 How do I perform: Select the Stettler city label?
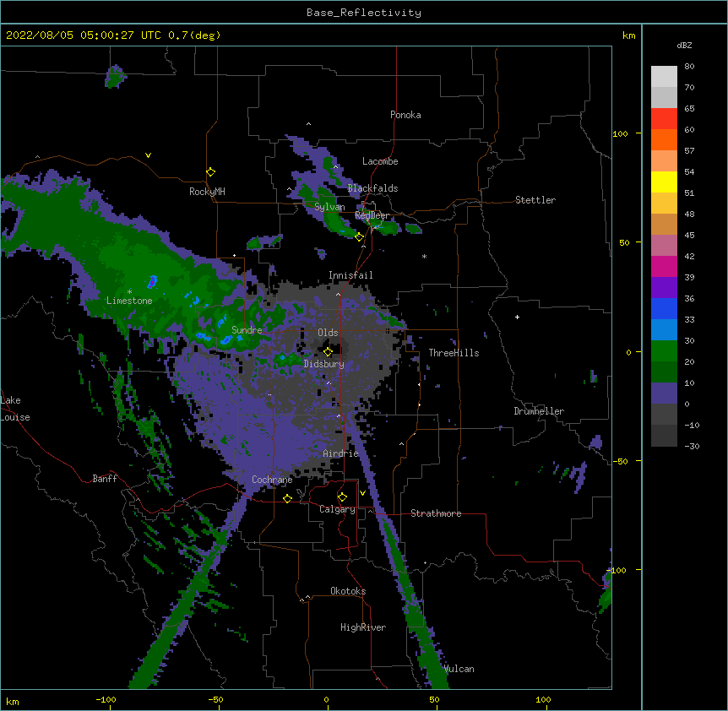click(535, 200)
